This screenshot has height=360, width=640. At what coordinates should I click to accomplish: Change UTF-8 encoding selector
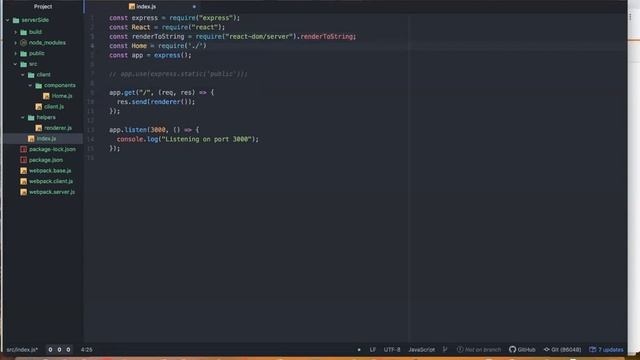click(x=392, y=349)
